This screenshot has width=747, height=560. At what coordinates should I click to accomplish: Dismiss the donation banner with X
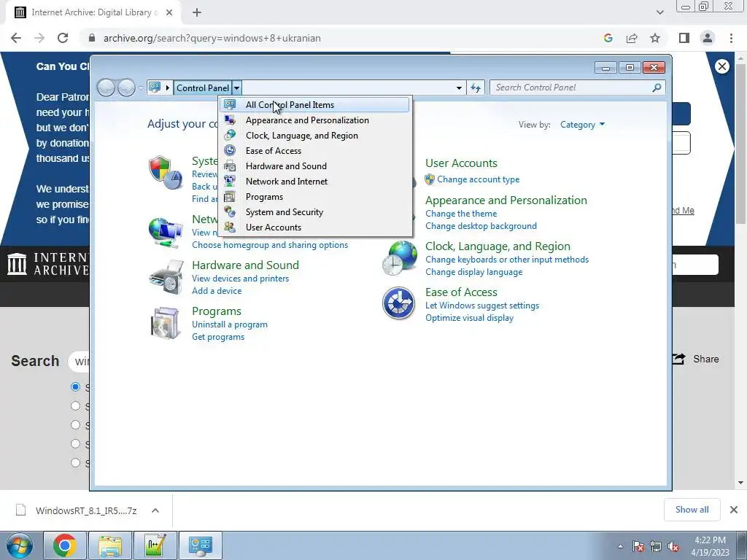721,66
